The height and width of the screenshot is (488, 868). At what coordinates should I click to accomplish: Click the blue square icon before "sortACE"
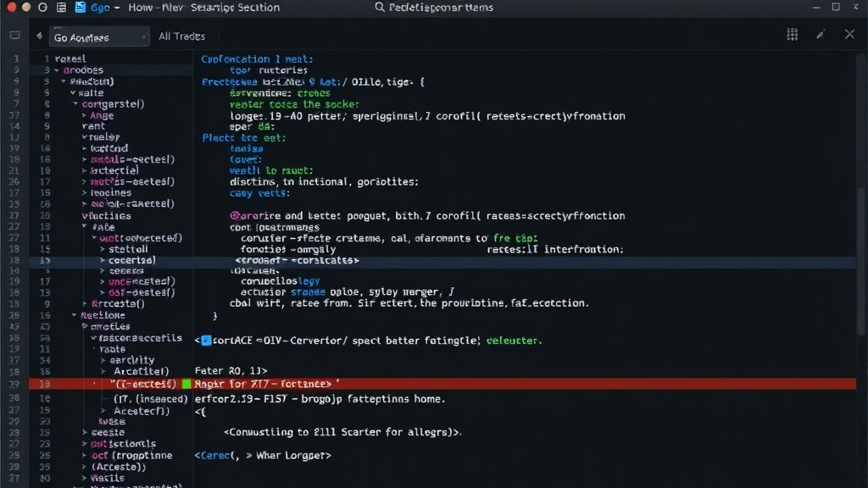click(x=206, y=341)
